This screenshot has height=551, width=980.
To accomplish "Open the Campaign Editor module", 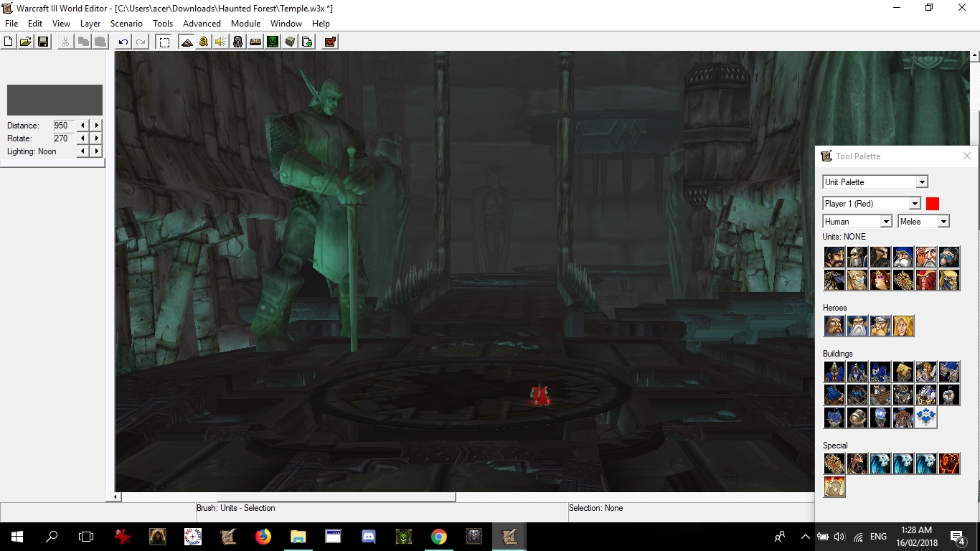I will point(255,42).
